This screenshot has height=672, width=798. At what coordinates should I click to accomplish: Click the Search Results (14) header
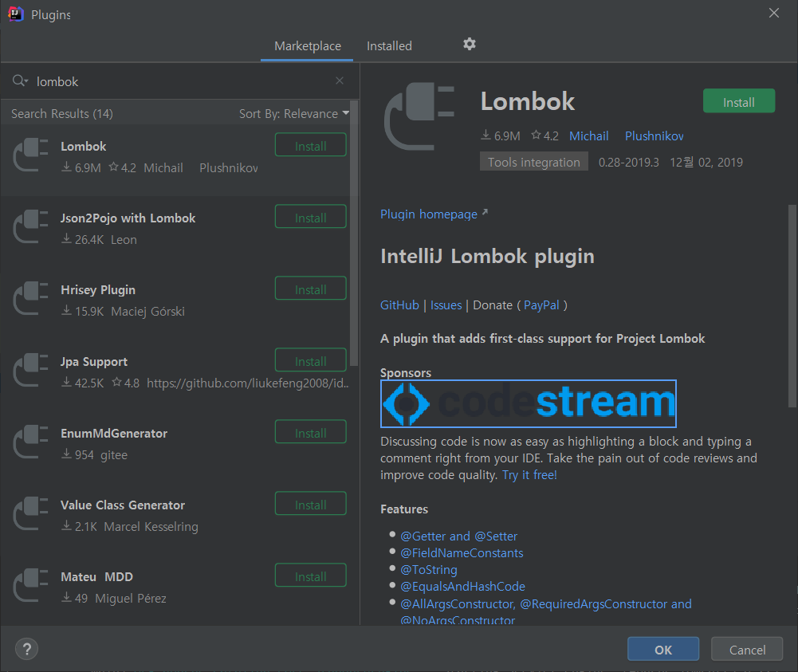[x=62, y=113]
